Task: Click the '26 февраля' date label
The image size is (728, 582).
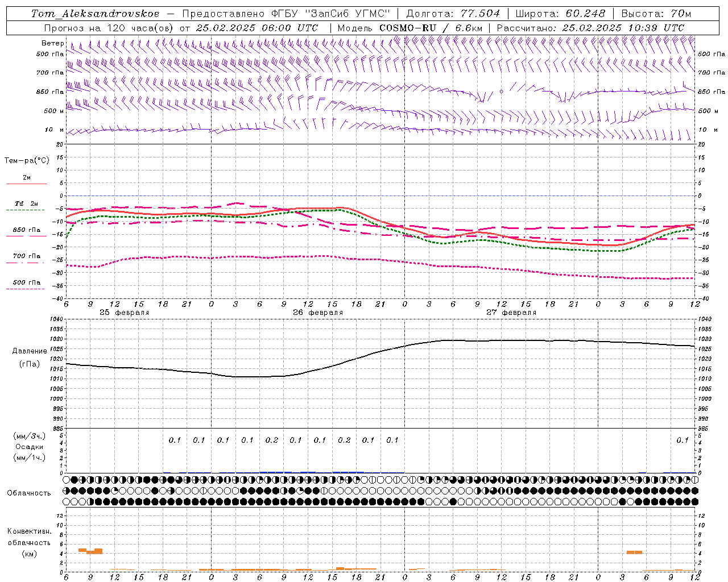Action: pyautogui.click(x=318, y=312)
